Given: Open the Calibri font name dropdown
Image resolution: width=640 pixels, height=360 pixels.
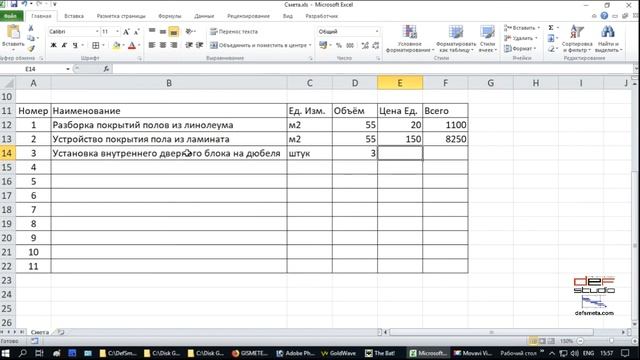Looking at the screenshot, I should (x=97, y=31).
